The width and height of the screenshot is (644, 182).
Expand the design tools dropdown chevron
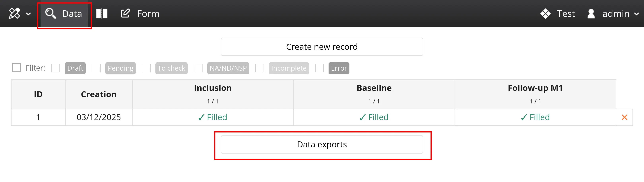[28, 14]
